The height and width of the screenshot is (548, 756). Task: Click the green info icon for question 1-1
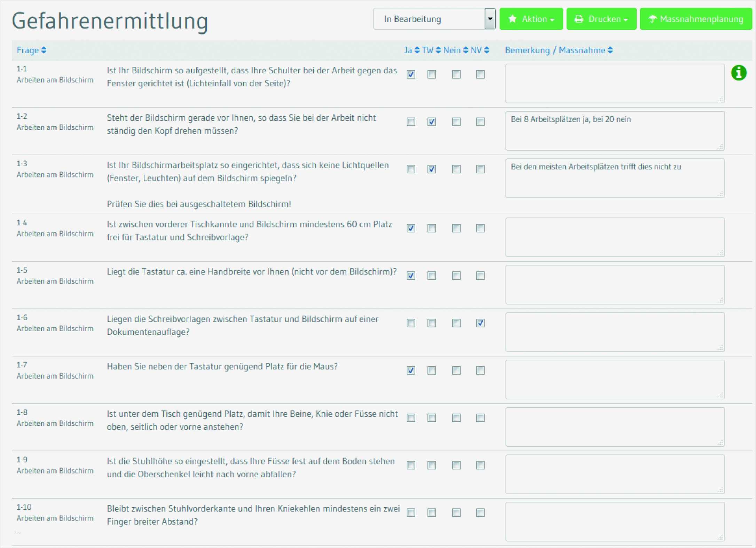coord(738,73)
